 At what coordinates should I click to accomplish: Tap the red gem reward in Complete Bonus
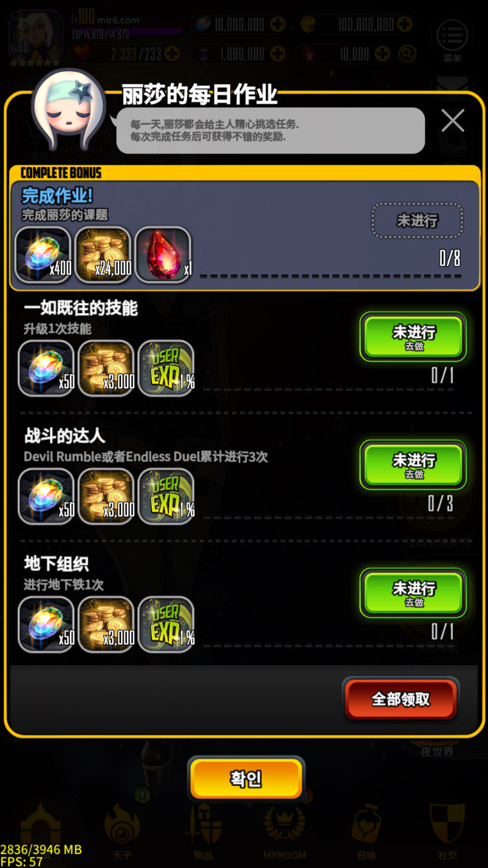tap(163, 255)
